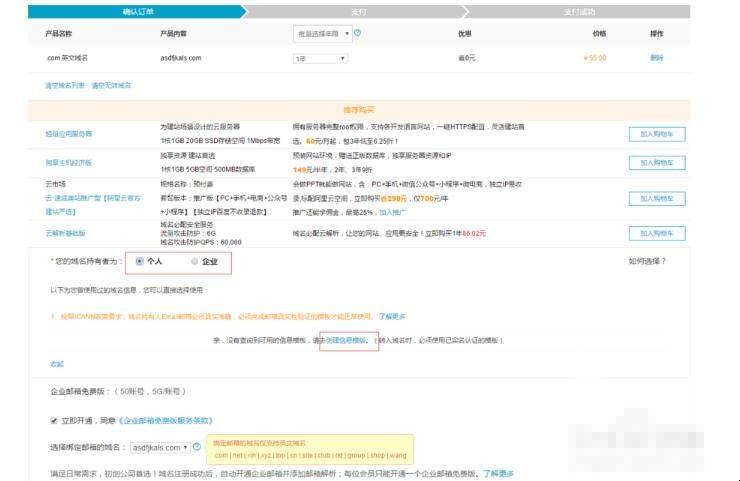Open the 独享主机经济版 product link
The width and height of the screenshot is (740, 481).
[x=68, y=162]
